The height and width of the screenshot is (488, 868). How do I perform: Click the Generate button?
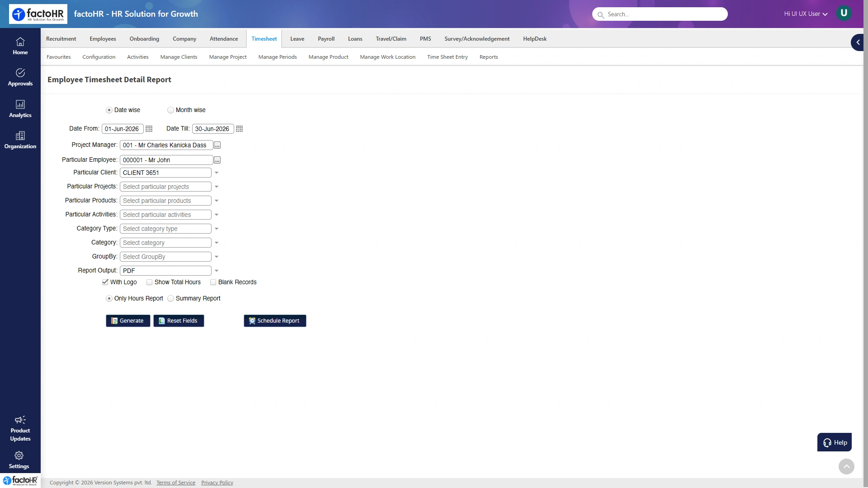tap(128, 321)
